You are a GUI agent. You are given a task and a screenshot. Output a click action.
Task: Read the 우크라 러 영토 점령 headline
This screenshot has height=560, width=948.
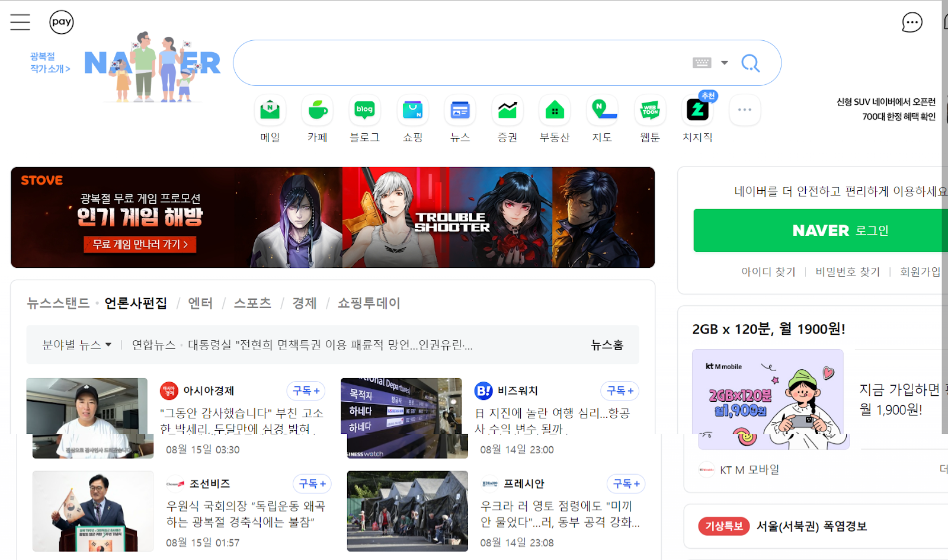coord(560,514)
